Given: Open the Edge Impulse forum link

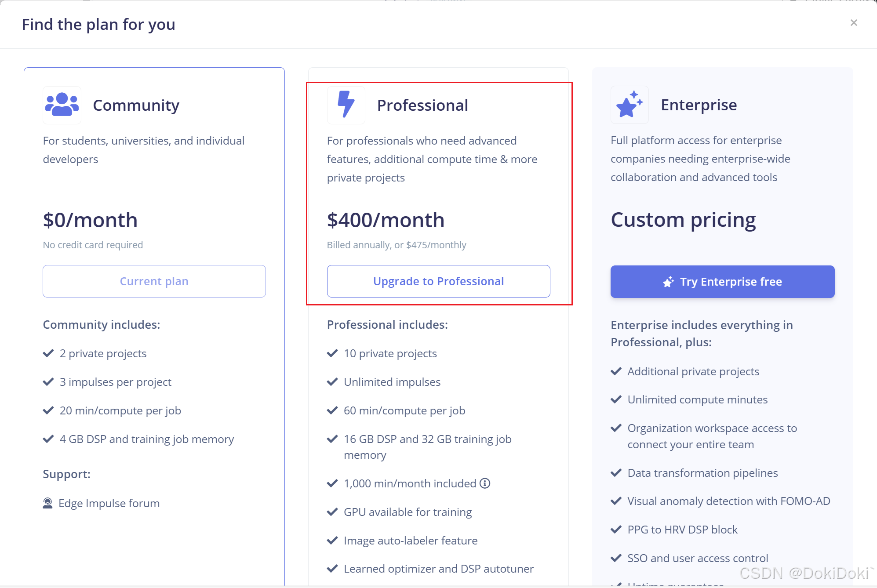Looking at the screenshot, I should tap(109, 503).
